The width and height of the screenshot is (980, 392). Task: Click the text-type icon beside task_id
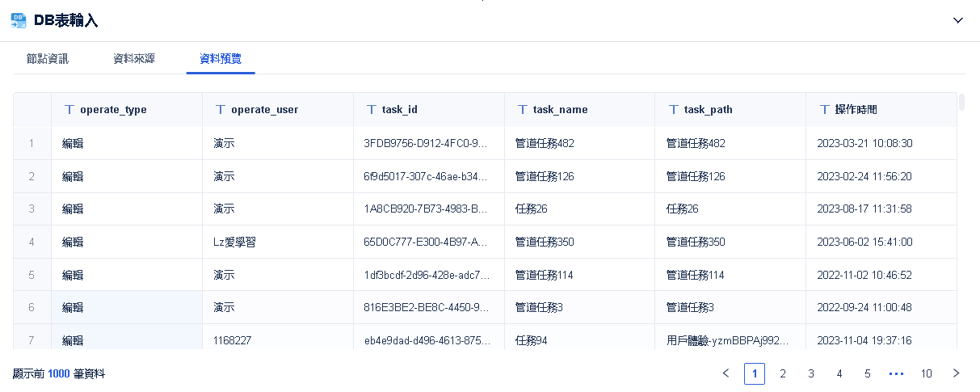coord(371,109)
